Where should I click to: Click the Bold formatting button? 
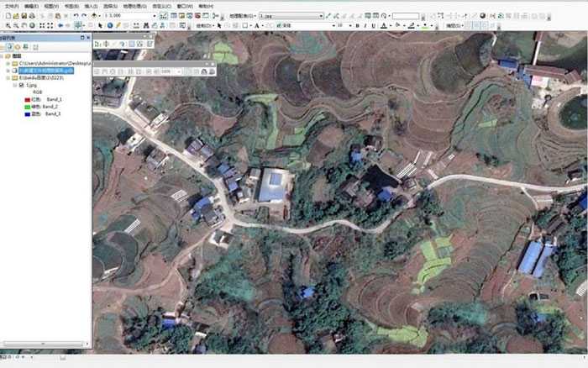pos(357,25)
